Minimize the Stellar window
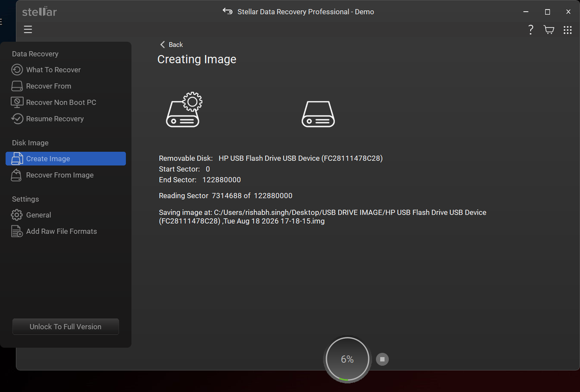The width and height of the screenshot is (580, 392). (x=526, y=12)
